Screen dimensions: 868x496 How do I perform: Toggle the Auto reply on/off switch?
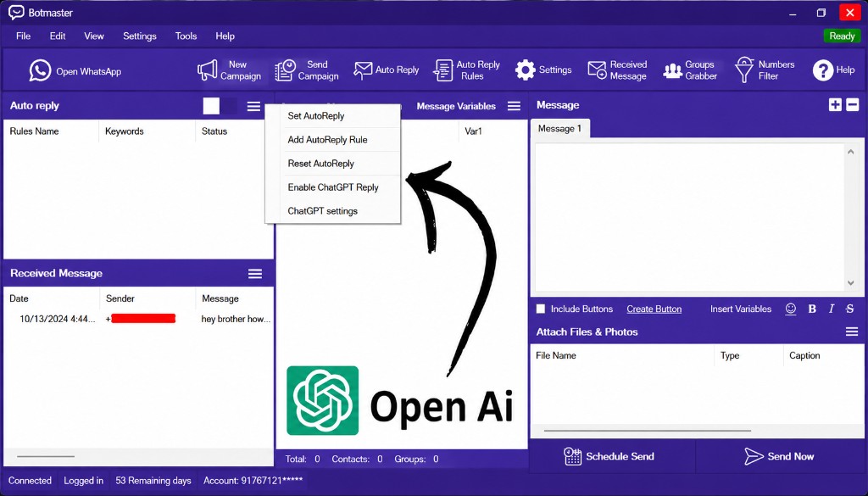tap(220, 106)
